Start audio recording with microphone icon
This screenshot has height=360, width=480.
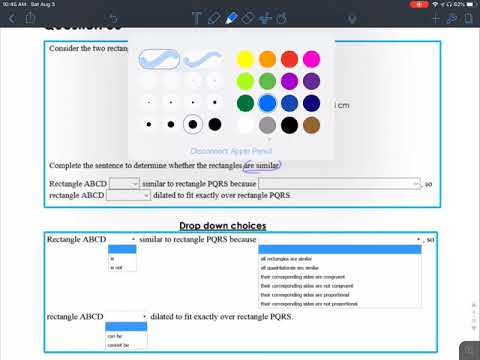(352, 19)
